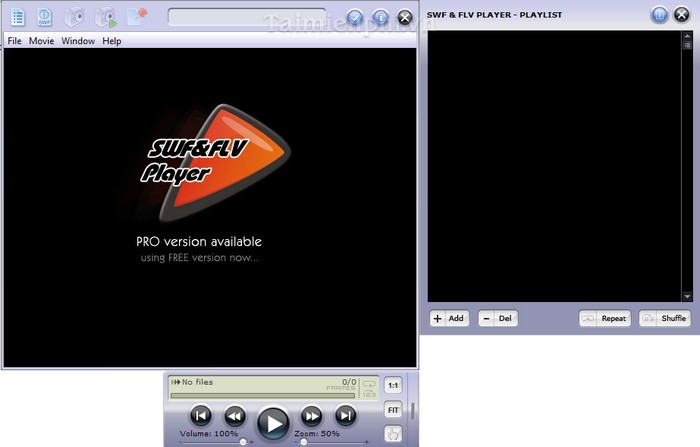Set zoom with the 1:1 button
Viewport: 700px width, 447px height.
point(393,385)
